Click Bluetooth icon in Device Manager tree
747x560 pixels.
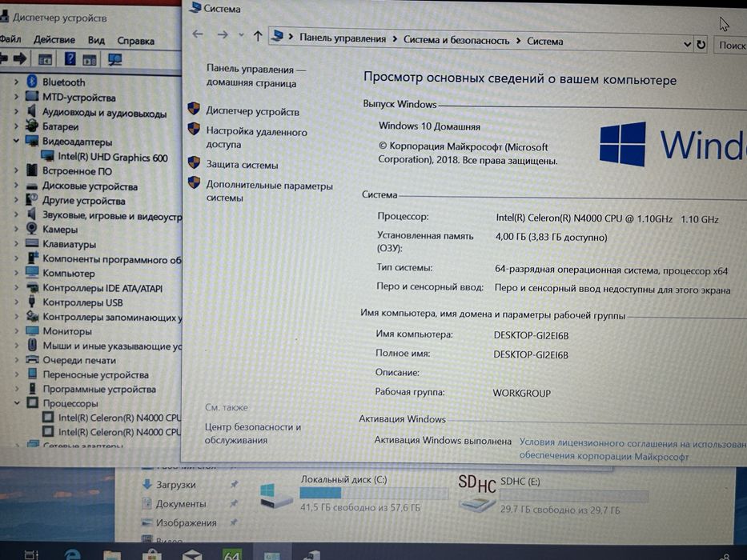click(32, 82)
